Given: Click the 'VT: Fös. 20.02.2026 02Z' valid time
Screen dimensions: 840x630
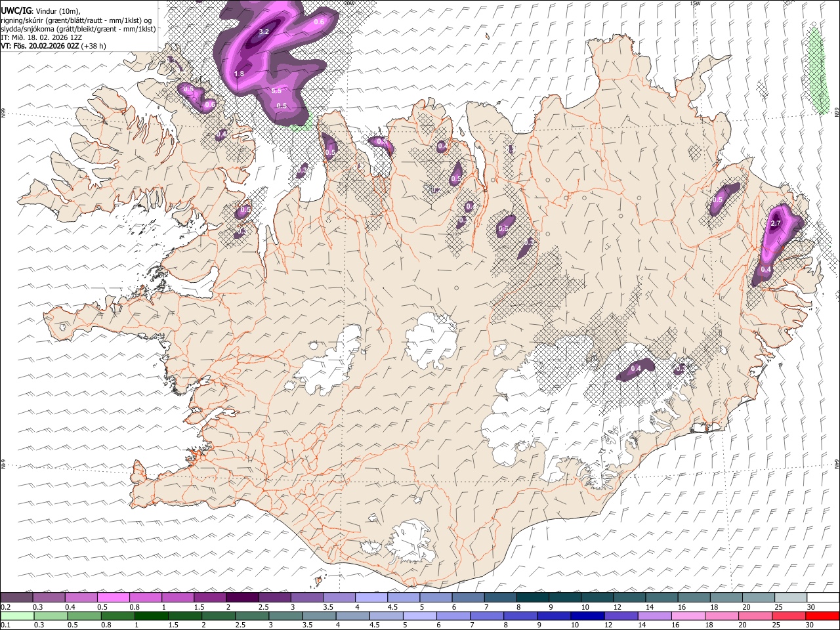Looking at the screenshot, I should 40,46.
